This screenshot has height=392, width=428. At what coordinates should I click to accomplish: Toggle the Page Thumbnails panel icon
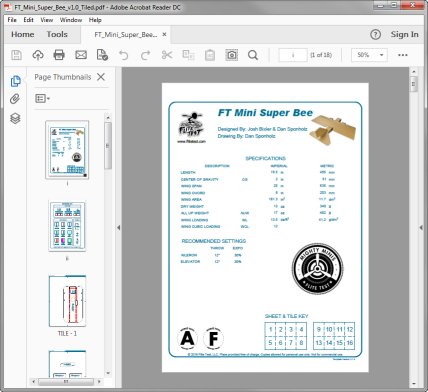(x=15, y=81)
